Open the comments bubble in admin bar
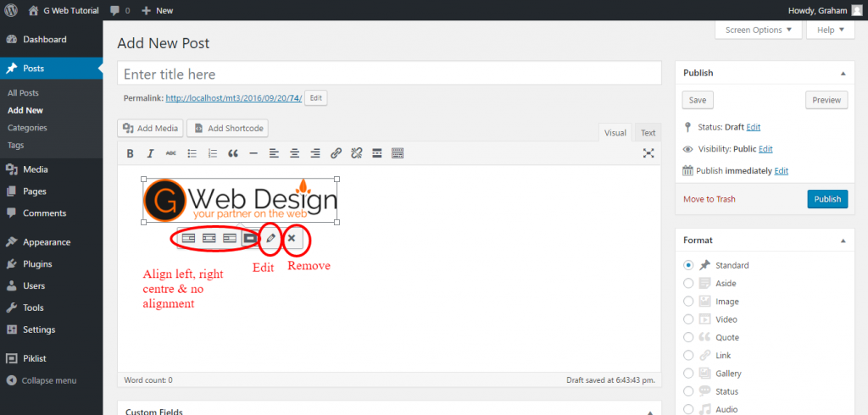The height and width of the screenshot is (415, 868). coord(120,10)
